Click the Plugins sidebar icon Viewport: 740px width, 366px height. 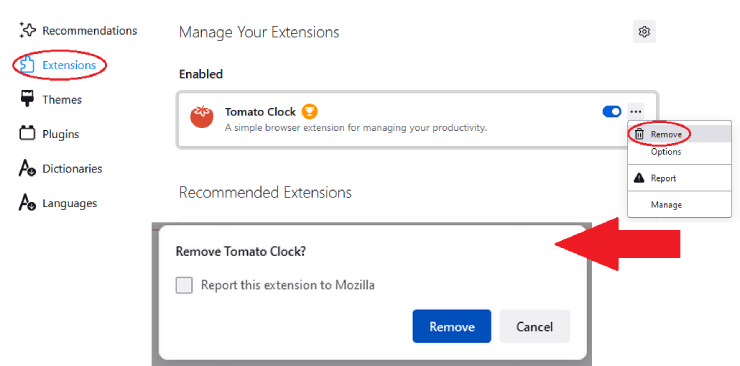(27, 133)
